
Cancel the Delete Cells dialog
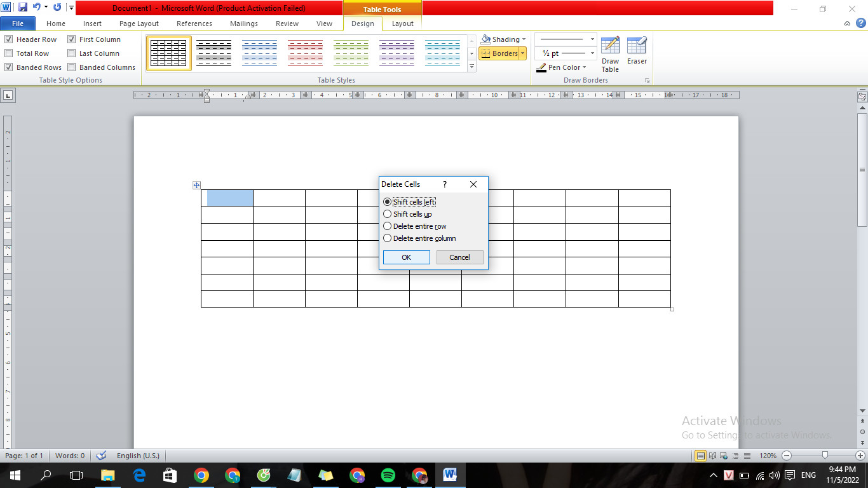[x=460, y=257]
